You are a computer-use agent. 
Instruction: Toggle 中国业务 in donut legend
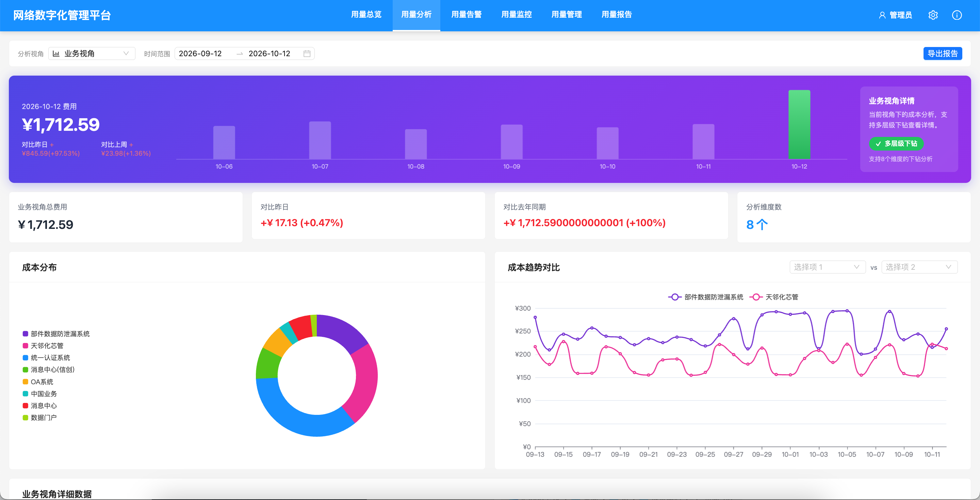pyautogui.click(x=39, y=393)
